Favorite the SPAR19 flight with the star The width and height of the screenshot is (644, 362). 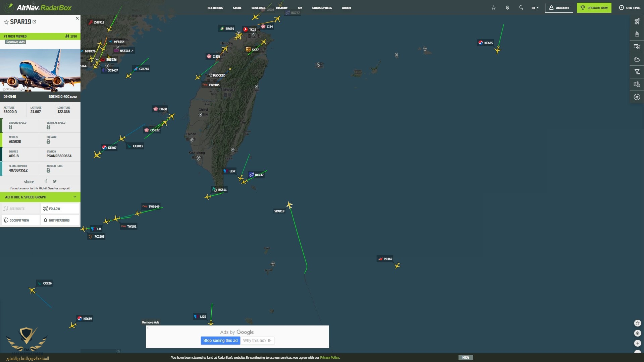pyautogui.click(x=6, y=22)
